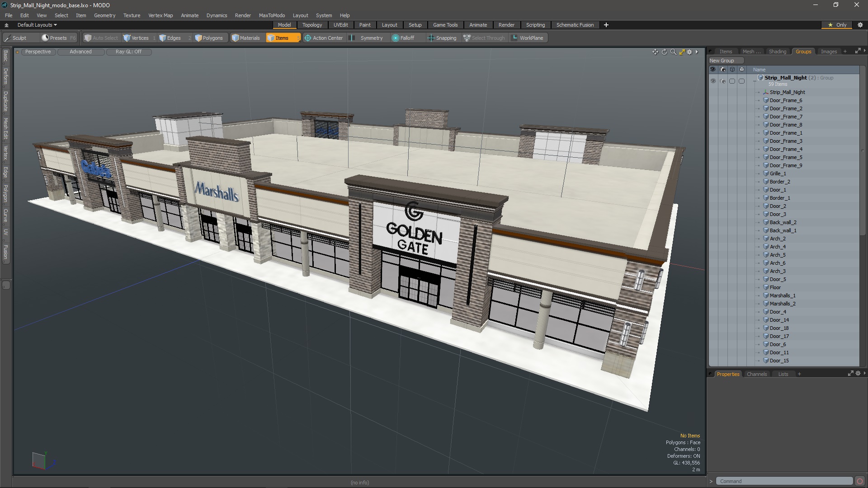The height and width of the screenshot is (488, 868).
Task: Click the visibility eye column header
Action: [712, 70]
